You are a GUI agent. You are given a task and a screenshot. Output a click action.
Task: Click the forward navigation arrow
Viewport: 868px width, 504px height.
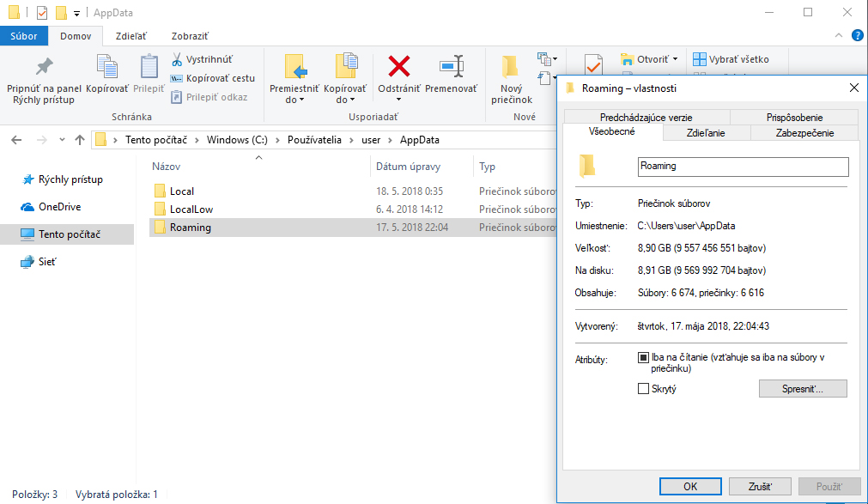(x=41, y=140)
